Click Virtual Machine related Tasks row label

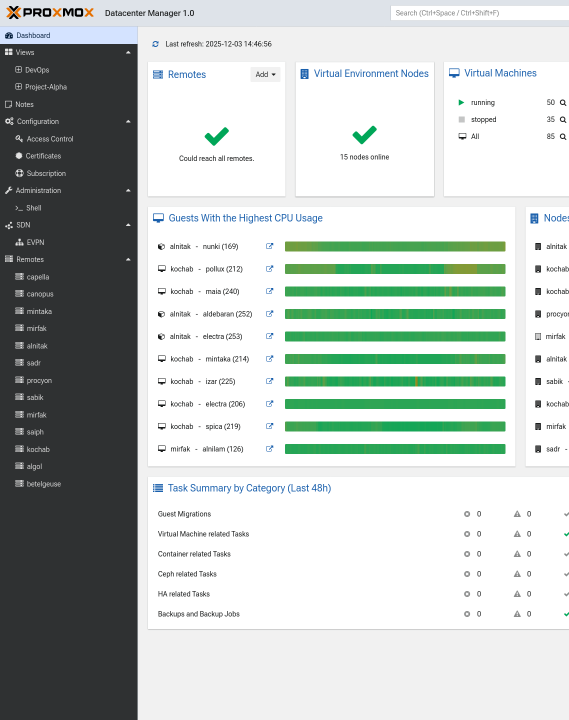tap(203, 534)
